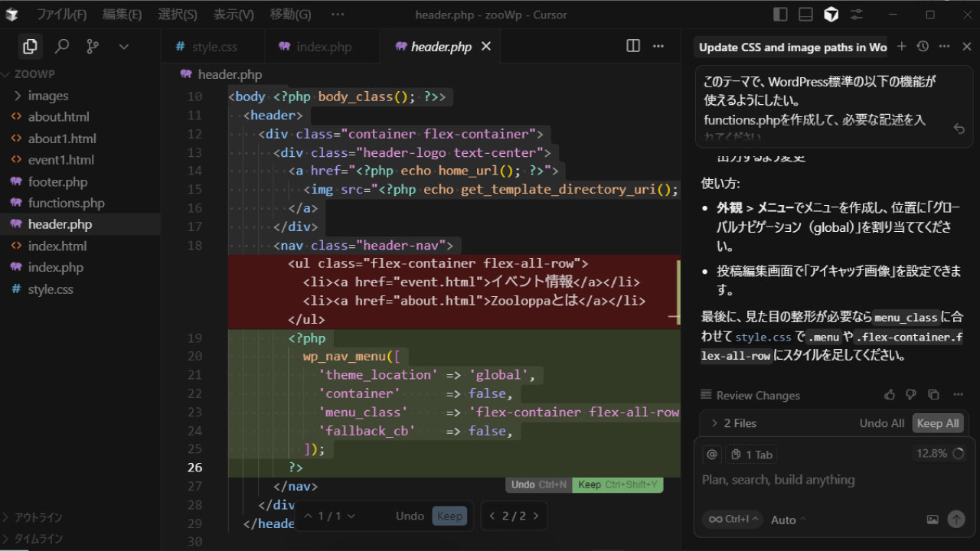The image size is (980, 551).
Task: Go to next file in 2 / 2
Action: 535,516
